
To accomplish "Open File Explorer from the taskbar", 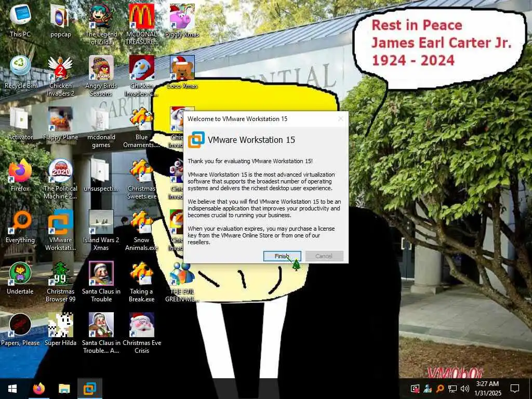I will pyautogui.click(x=64, y=389).
